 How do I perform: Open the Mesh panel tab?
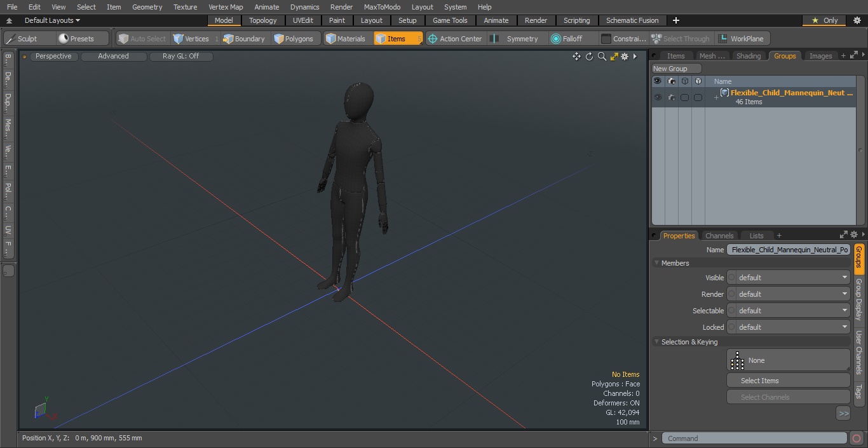pos(712,56)
